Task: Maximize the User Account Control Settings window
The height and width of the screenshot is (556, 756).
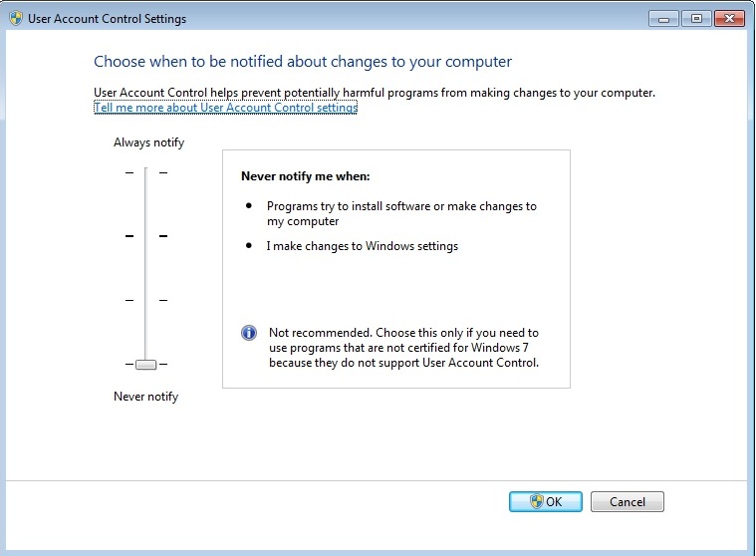Action: click(x=696, y=19)
